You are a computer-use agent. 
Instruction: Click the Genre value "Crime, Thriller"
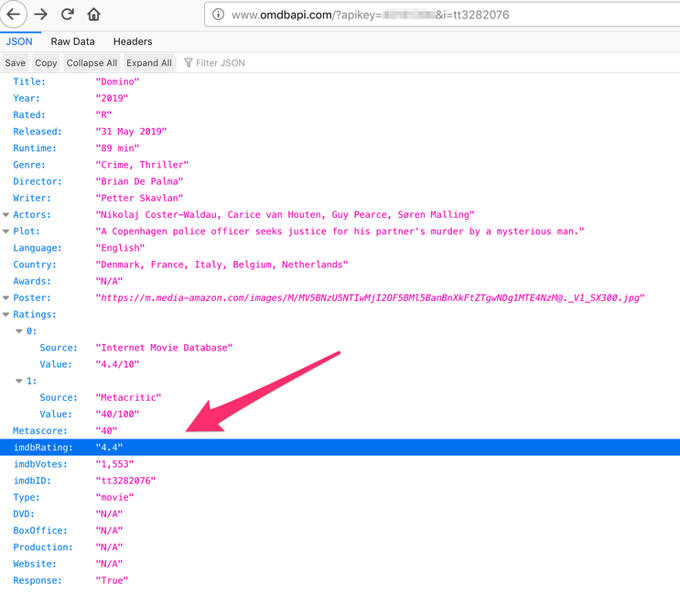coord(142,165)
